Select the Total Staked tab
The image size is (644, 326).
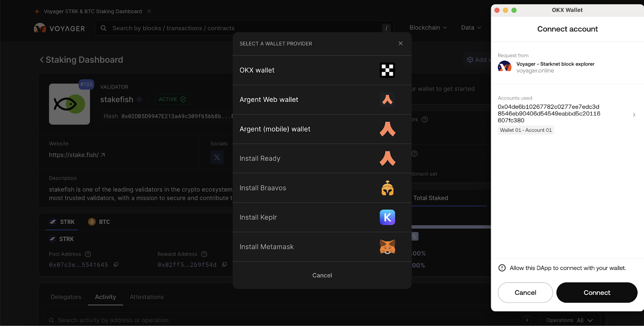pyautogui.click(x=431, y=198)
